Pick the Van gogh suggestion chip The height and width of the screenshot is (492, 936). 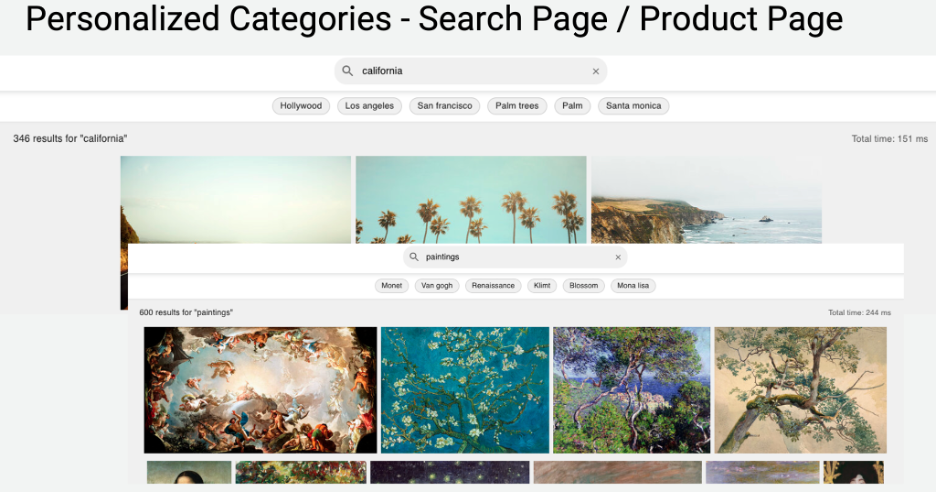[437, 285]
